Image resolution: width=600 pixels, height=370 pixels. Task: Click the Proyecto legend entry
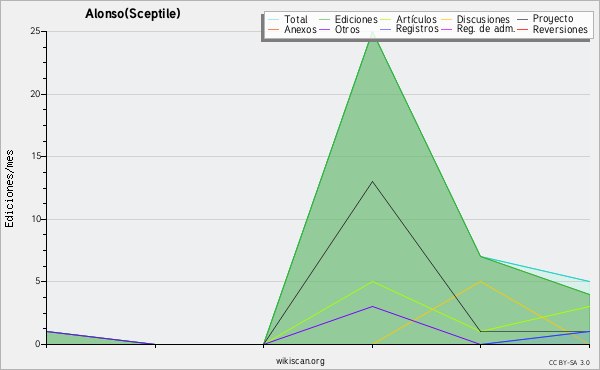click(553, 19)
